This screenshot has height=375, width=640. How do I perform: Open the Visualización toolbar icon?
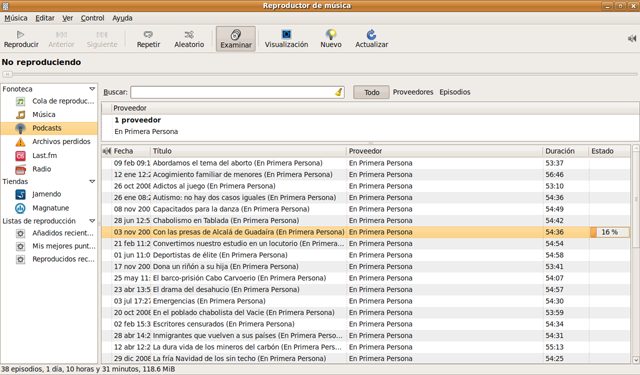click(x=287, y=34)
